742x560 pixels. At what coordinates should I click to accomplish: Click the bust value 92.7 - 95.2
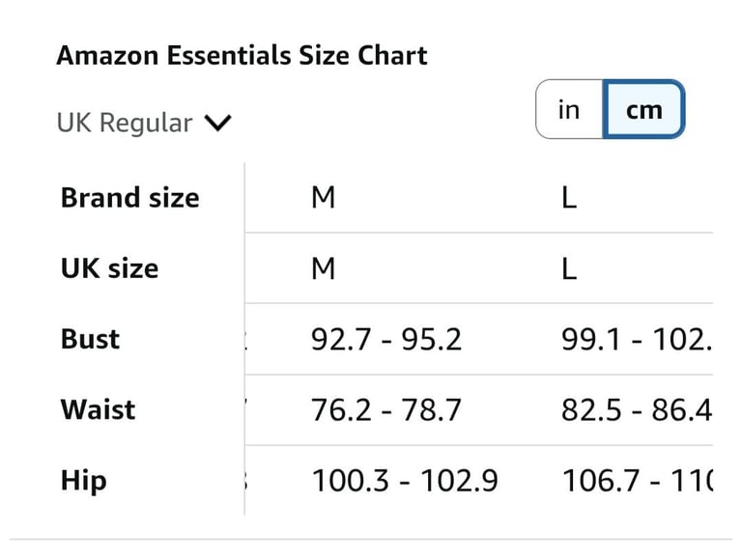[x=386, y=340]
